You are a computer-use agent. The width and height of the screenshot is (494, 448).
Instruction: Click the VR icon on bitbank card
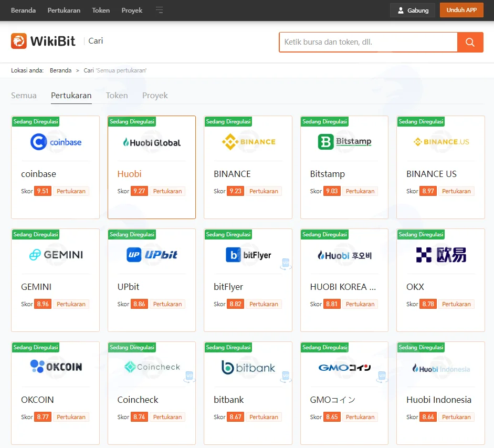(286, 377)
